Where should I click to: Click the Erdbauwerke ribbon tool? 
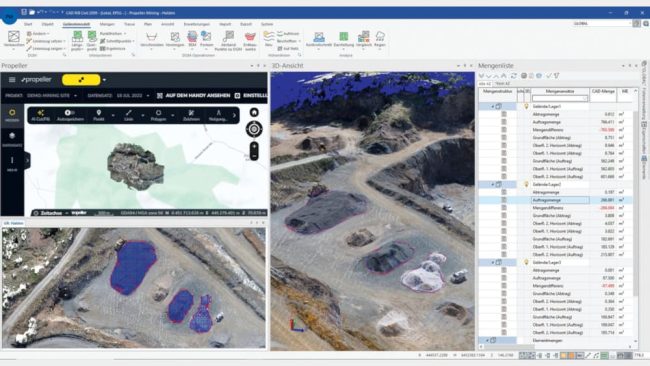(250, 40)
